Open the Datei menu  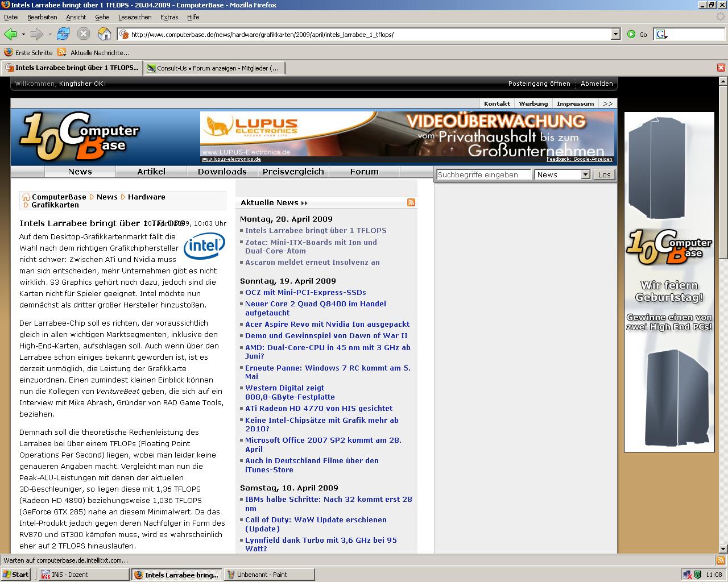[11, 17]
